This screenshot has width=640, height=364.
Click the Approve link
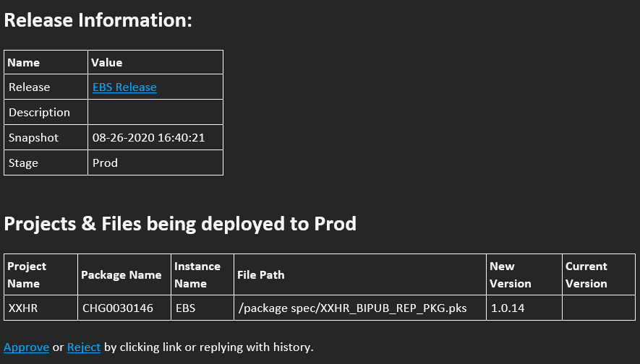pyautogui.click(x=26, y=347)
